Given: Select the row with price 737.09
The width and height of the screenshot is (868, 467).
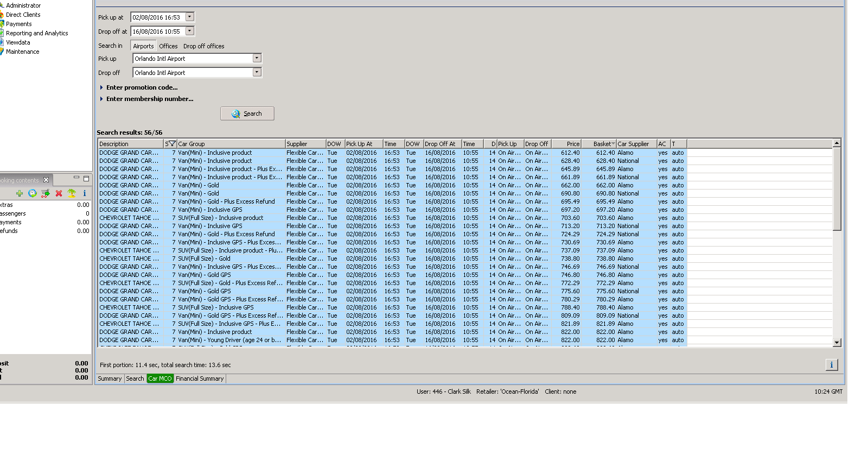Looking at the screenshot, I should (393, 250).
